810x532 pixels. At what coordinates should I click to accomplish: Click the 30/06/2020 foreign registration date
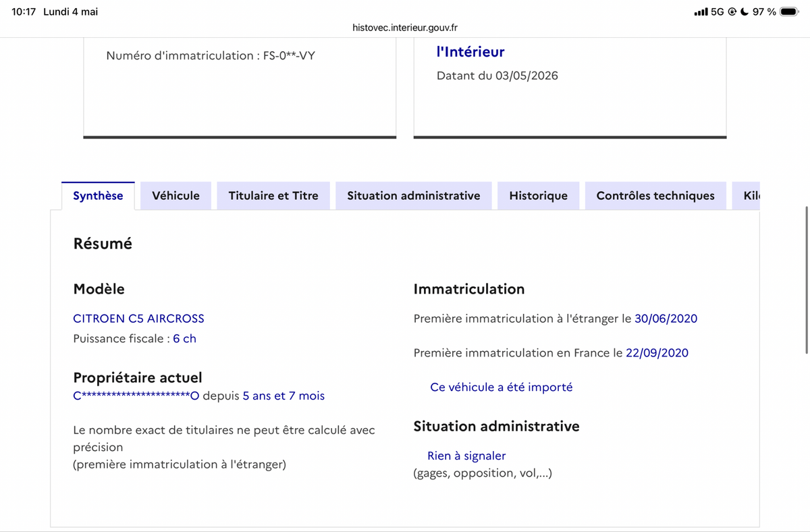(666, 319)
